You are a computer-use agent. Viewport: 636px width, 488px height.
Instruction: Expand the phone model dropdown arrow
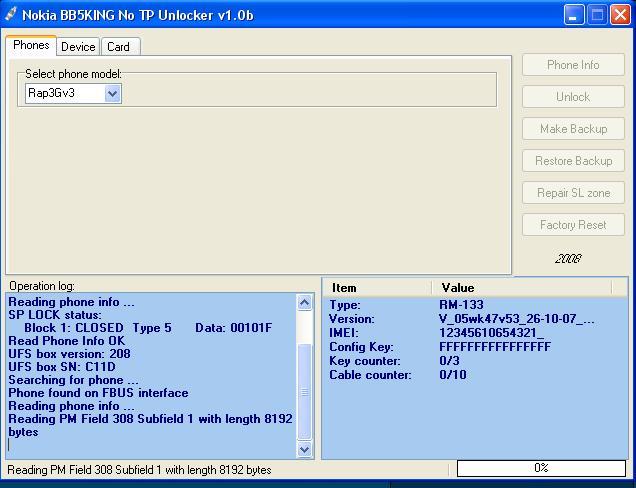[112, 94]
